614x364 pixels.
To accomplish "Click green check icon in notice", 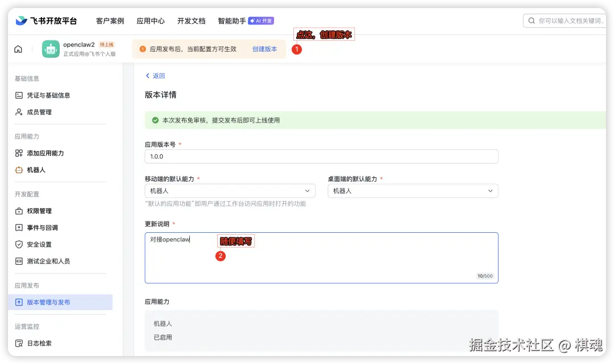I will click(155, 120).
